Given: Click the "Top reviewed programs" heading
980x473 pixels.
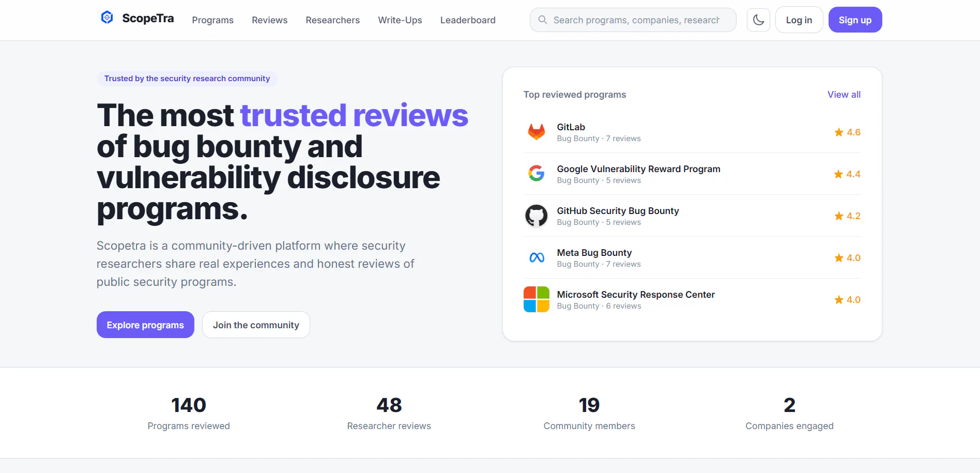Looking at the screenshot, I should (575, 95).
